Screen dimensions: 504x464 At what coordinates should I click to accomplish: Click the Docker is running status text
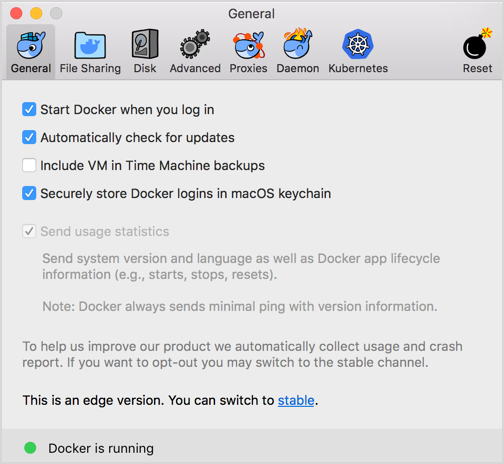tap(101, 448)
